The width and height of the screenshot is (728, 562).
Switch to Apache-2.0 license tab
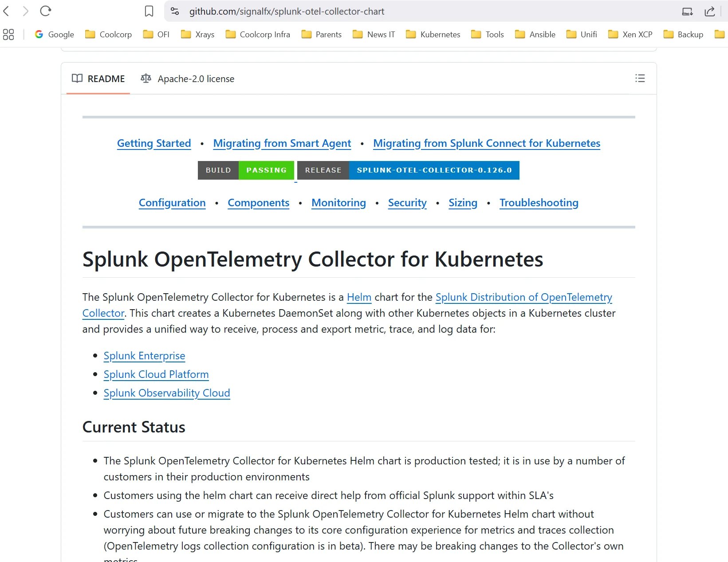[x=188, y=79]
